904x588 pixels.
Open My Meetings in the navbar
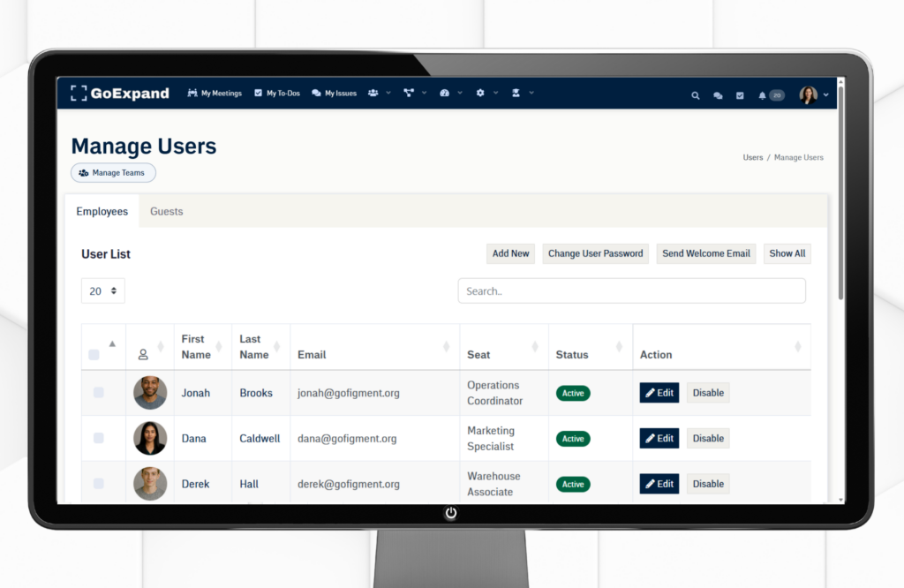(215, 94)
